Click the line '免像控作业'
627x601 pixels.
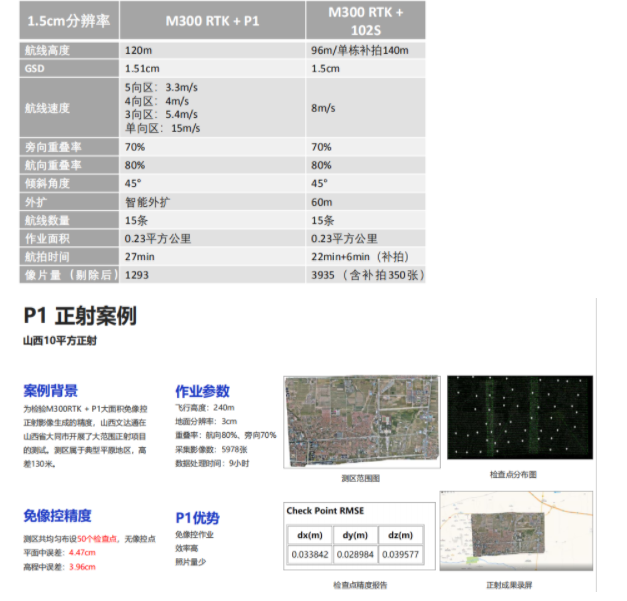point(194,535)
